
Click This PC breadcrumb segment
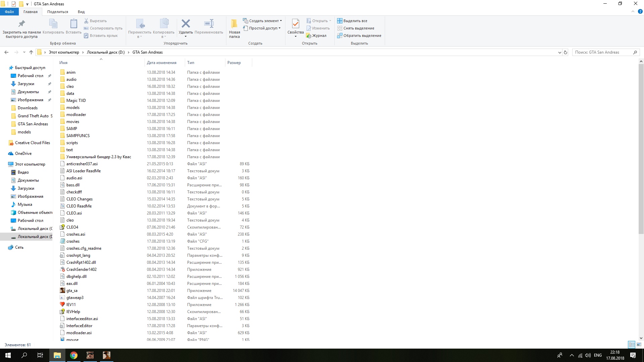click(64, 52)
